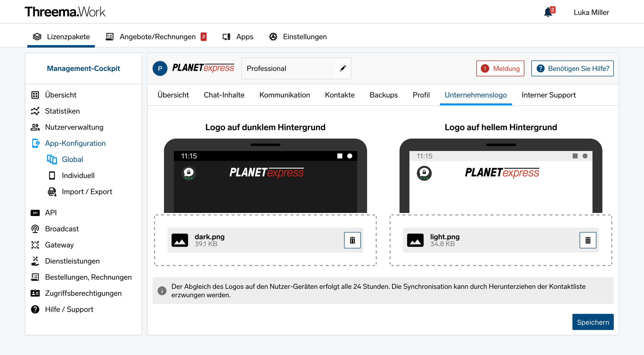This screenshot has width=644, height=355.
Task: Click the Broadcast antenna icon
Action: point(35,229)
